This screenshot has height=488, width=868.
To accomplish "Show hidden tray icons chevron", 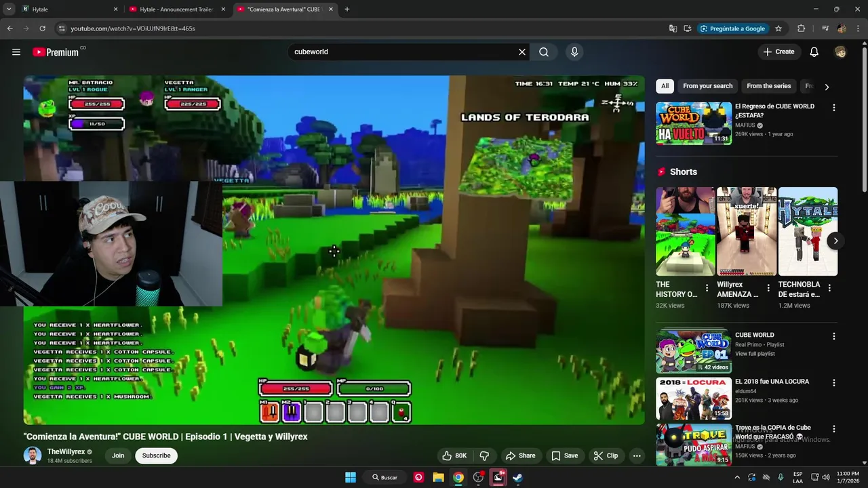I will point(737,477).
